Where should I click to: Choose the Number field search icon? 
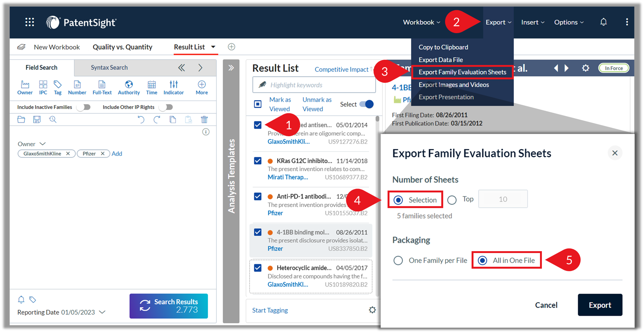pyautogui.click(x=77, y=88)
